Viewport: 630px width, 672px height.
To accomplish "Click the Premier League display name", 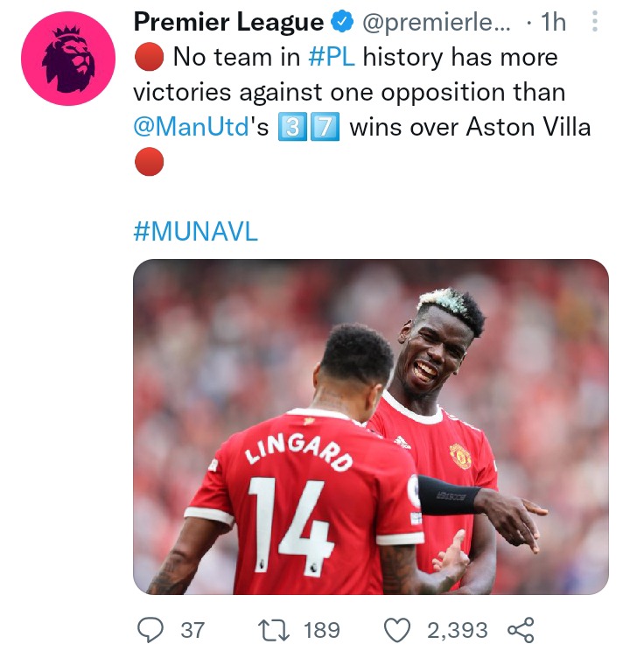I will (x=229, y=22).
